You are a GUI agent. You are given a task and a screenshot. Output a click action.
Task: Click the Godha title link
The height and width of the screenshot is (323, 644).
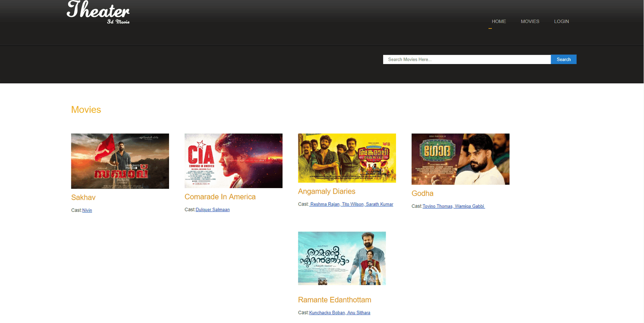click(422, 193)
